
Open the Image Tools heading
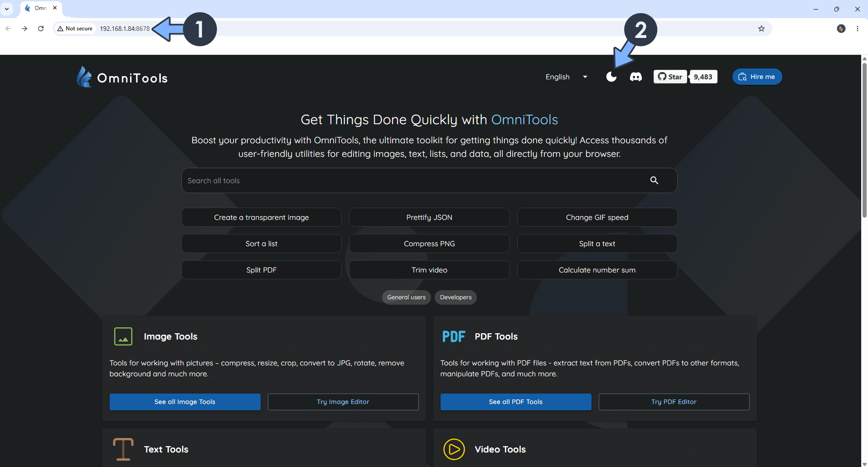(x=170, y=336)
